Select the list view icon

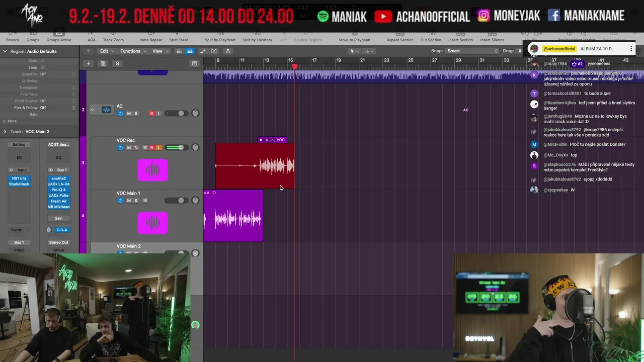coord(190,51)
